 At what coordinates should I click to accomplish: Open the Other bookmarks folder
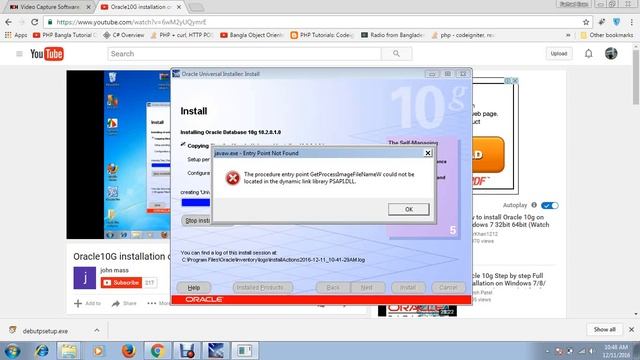607,35
